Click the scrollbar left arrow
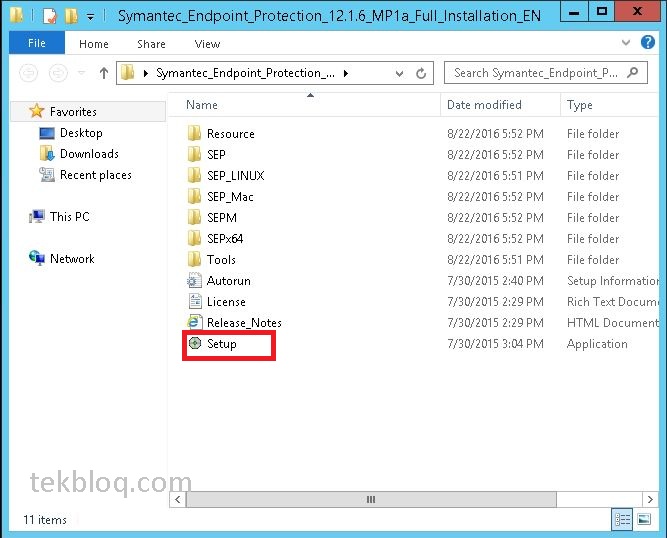 point(178,499)
